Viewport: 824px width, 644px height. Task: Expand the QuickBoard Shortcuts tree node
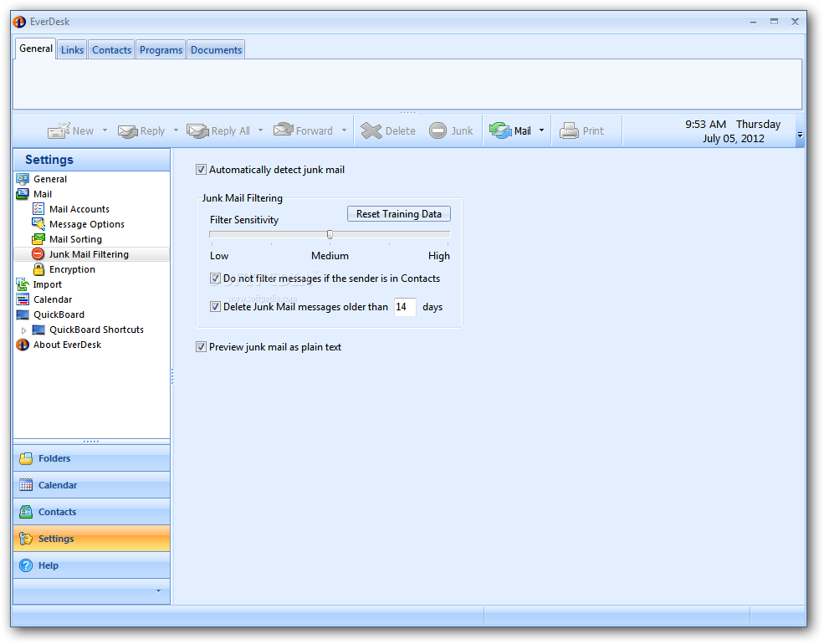23,330
